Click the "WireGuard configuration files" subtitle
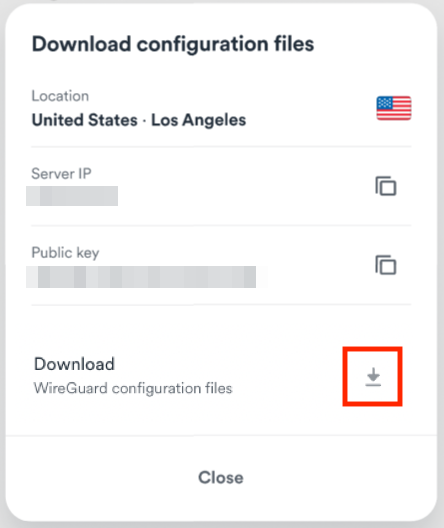The width and height of the screenshot is (444, 528). (x=133, y=389)
